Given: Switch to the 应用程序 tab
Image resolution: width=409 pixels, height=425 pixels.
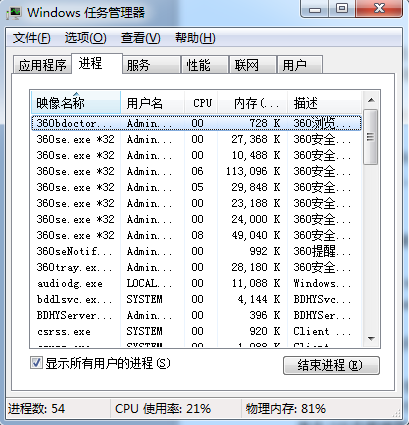Looking at the screenshot, I should click(x=42, y=65).
